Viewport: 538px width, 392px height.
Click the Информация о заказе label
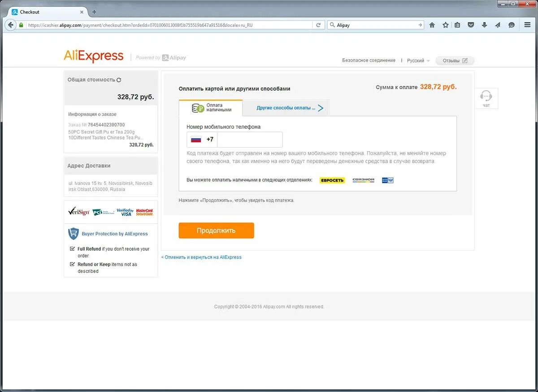tap(92, 114)
